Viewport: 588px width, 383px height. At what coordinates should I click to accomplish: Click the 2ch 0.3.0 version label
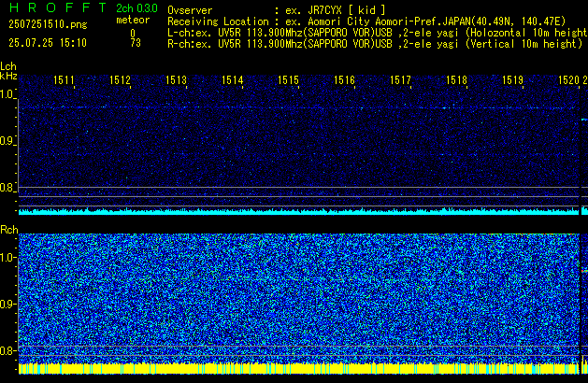coord(136,8)
